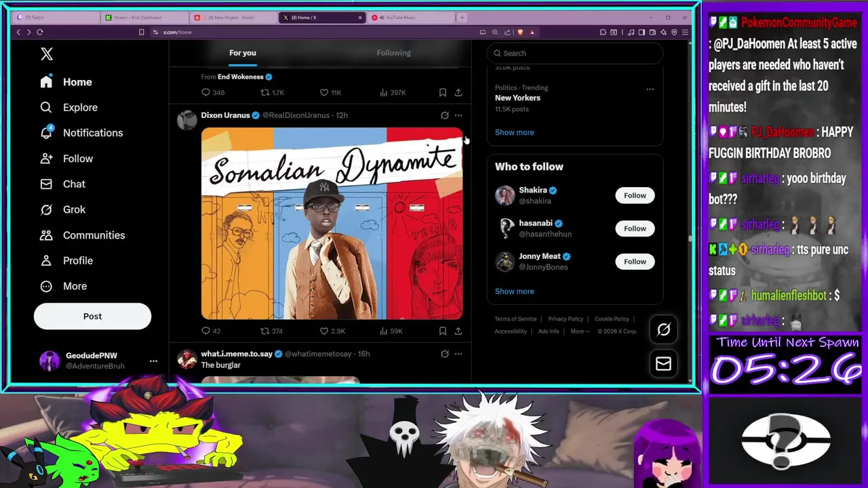Open Profile in the X sidebar
Viewport: 868px width, 488px height.
[x=66, y=260]
